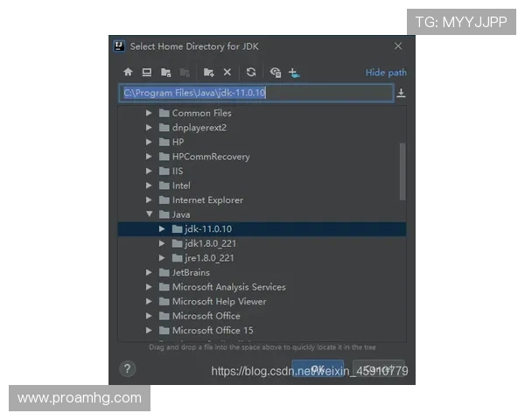This screenshot has width=525, height=420.
Task: Expand the JetBrains folder arrow
Action: click(x=150, y=273)
